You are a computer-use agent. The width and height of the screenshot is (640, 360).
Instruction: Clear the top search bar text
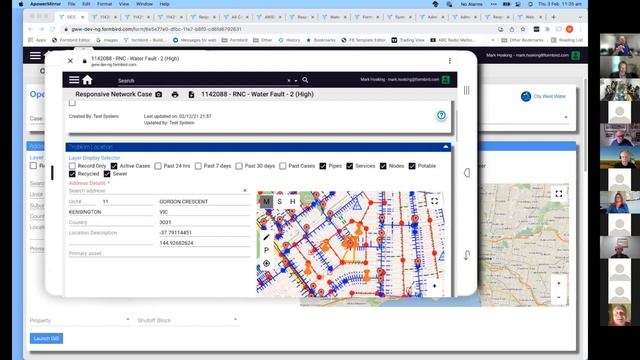(289, 81)
